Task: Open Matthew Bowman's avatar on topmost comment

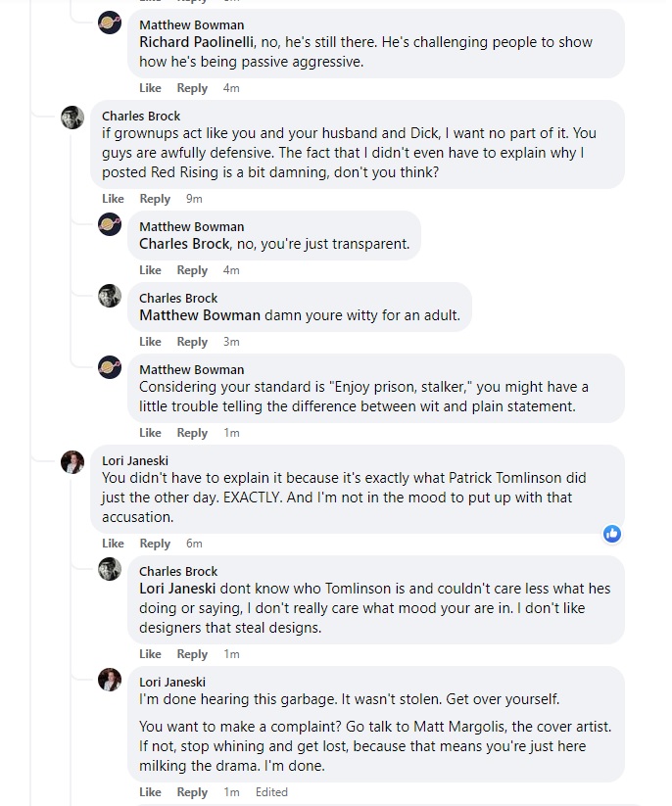Action: (110, 24)
